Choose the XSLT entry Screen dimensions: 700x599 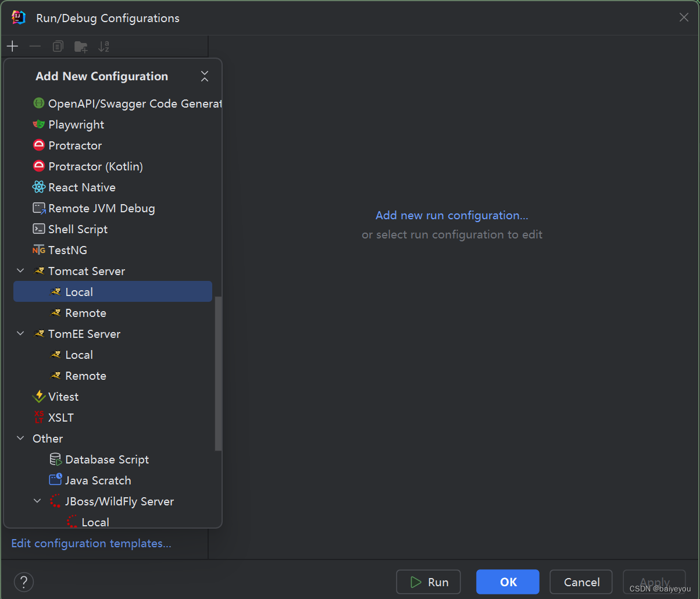click(x=113, y=418)
